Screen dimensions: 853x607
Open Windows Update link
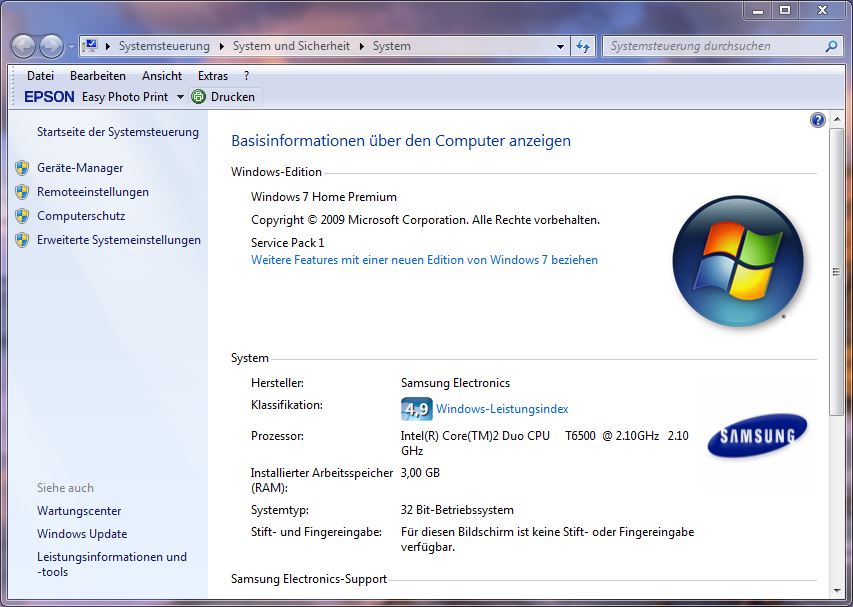(82, 534)
